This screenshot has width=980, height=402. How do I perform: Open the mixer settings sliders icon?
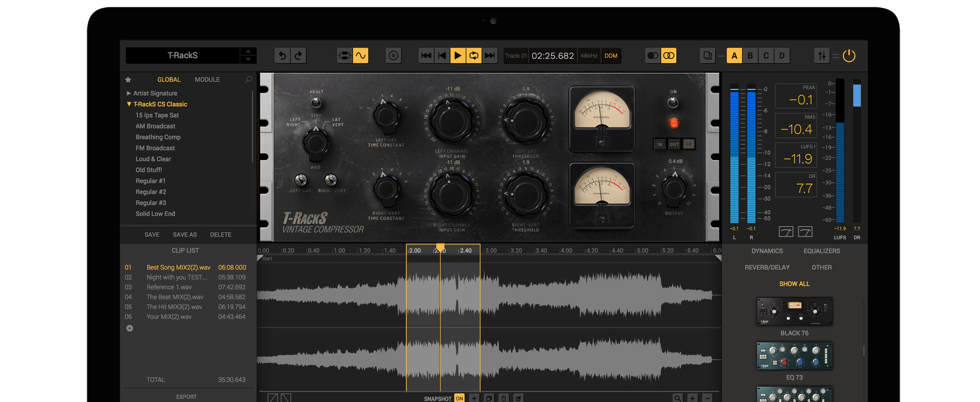point(822,56)
